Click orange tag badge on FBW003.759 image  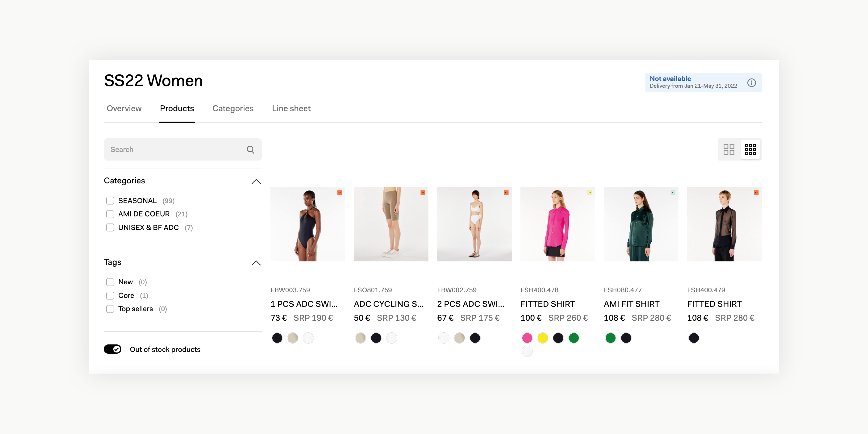pos(339,192)
